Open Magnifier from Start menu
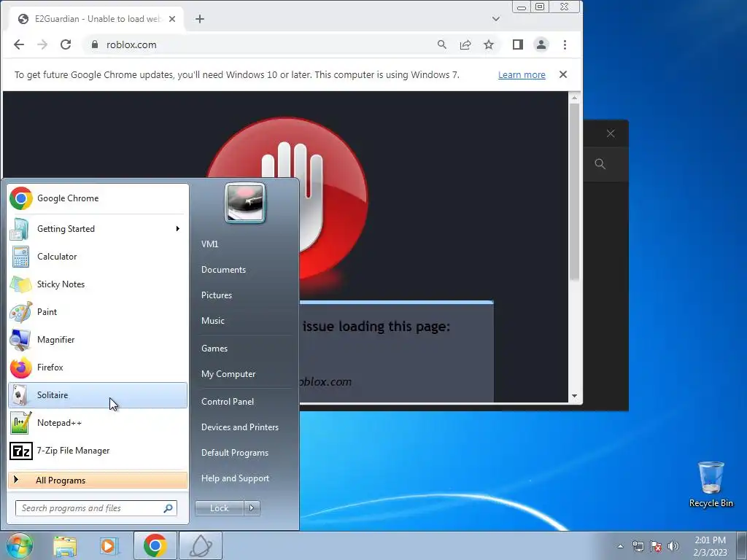 pos(98,340)
